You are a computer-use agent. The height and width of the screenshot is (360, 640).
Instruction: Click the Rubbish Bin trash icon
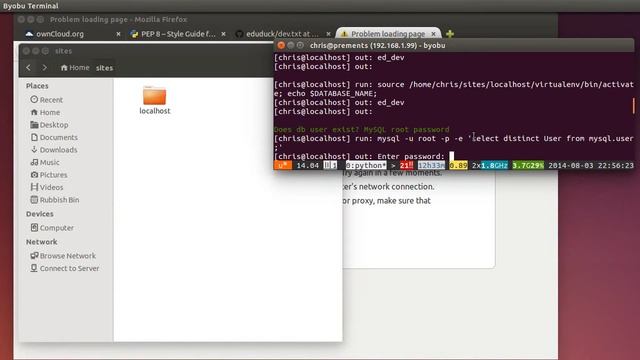coord(34,200)
